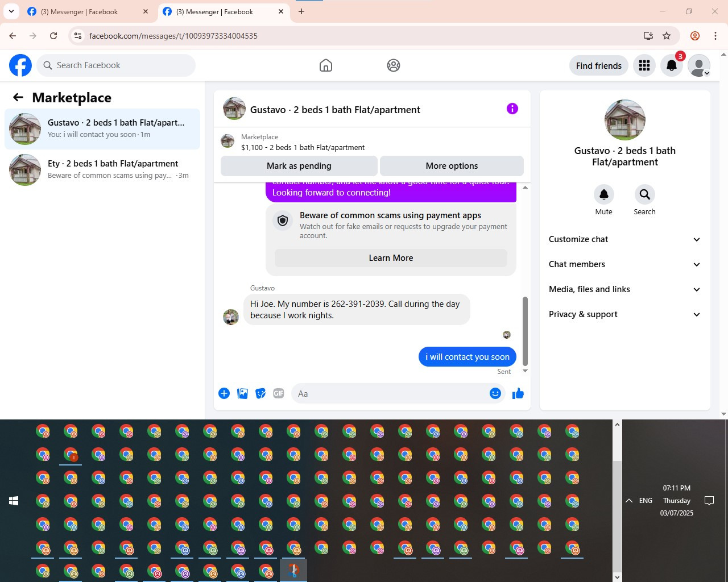This screenshot has height=582, width=728.
Task: Open conversation information purple icon
Action: pos(512,109)
